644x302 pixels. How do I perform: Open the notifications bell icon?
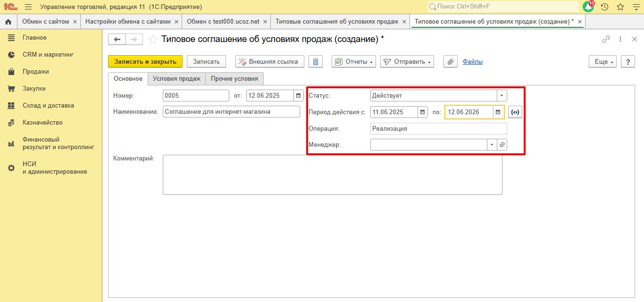pos(588,7)
